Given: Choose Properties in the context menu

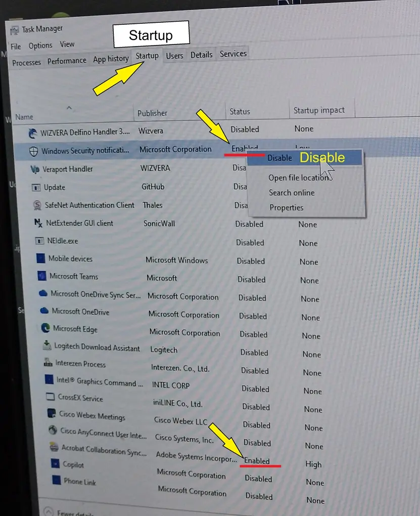Looking at the screenshot, I should (287, 207).
